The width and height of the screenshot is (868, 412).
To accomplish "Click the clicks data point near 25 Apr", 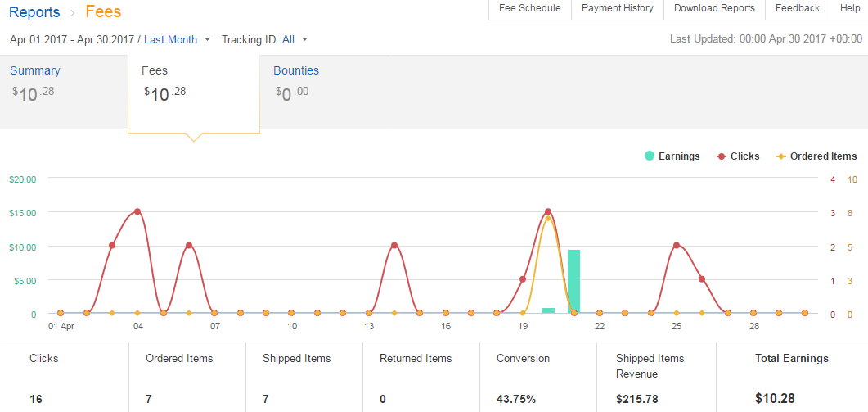I will pos(677,246).
